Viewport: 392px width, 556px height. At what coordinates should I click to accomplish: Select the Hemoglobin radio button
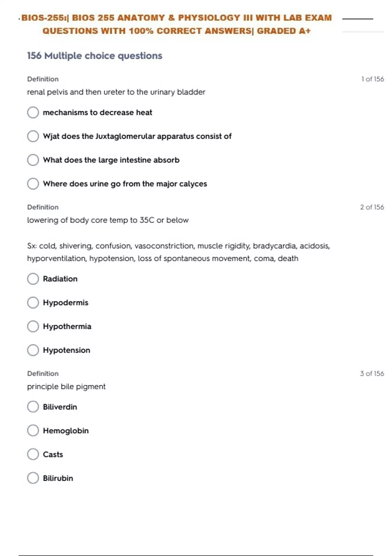coord(33,431)
